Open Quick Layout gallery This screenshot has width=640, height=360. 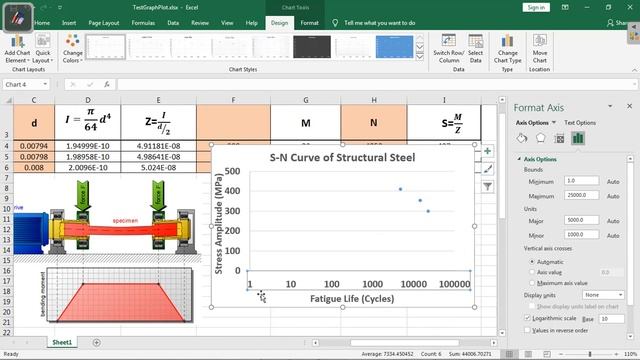pos(42,49)
